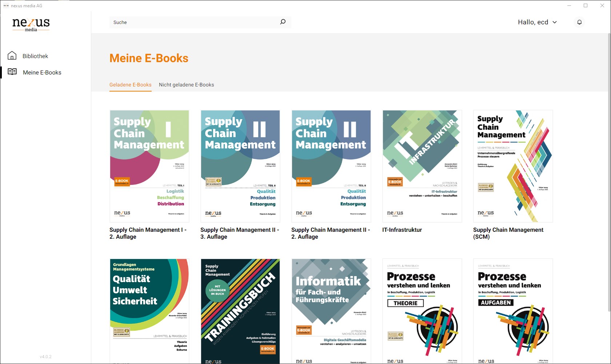Minimize the nexus media AG window
611x364 pixels.
(x=569, y=5)
